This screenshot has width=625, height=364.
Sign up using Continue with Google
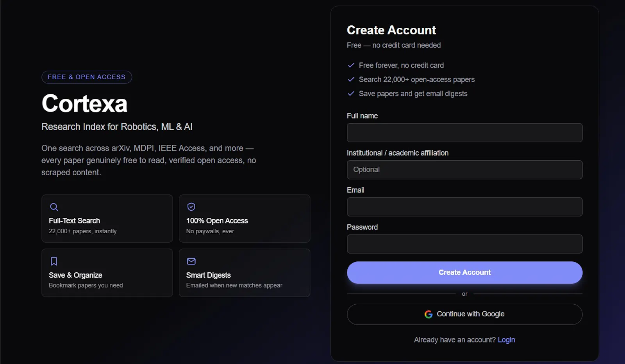(x=464, y=314)
